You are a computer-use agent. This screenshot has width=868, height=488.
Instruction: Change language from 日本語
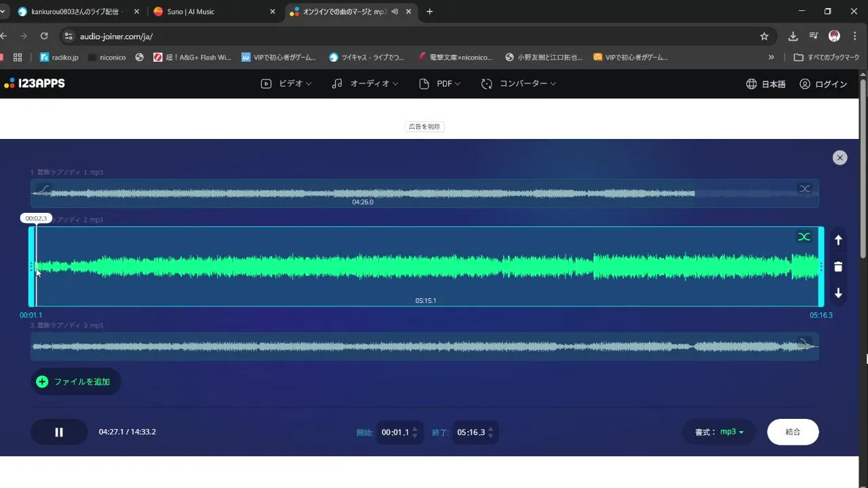pos(766,84)
